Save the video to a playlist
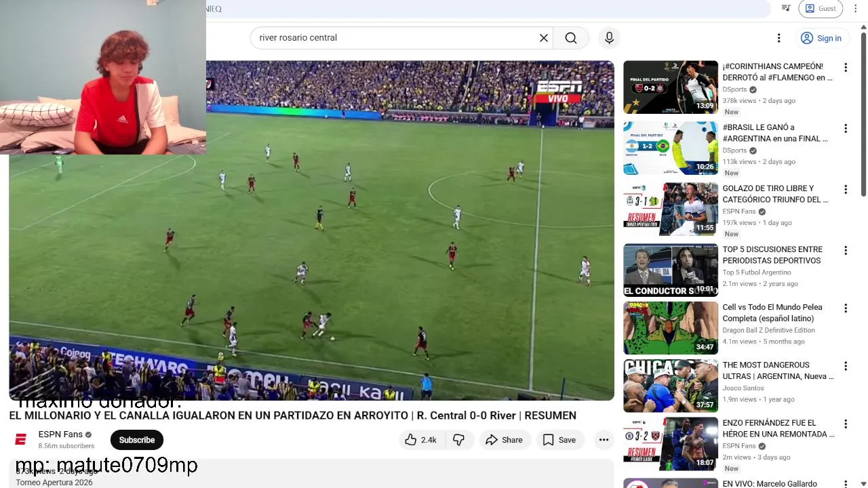 click(559, 440)
